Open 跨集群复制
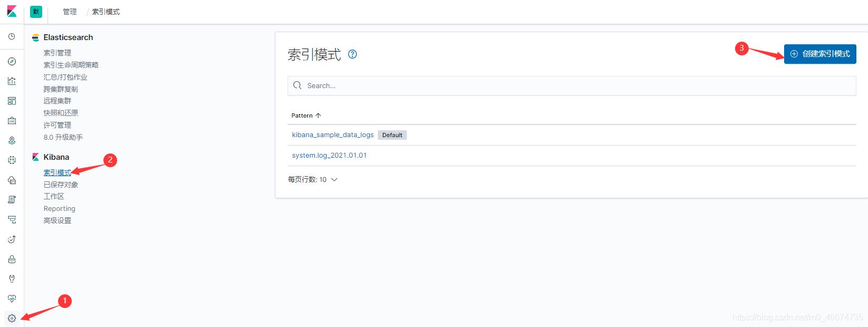This screenshot has height=327, width=868. [x=61, y=89]
